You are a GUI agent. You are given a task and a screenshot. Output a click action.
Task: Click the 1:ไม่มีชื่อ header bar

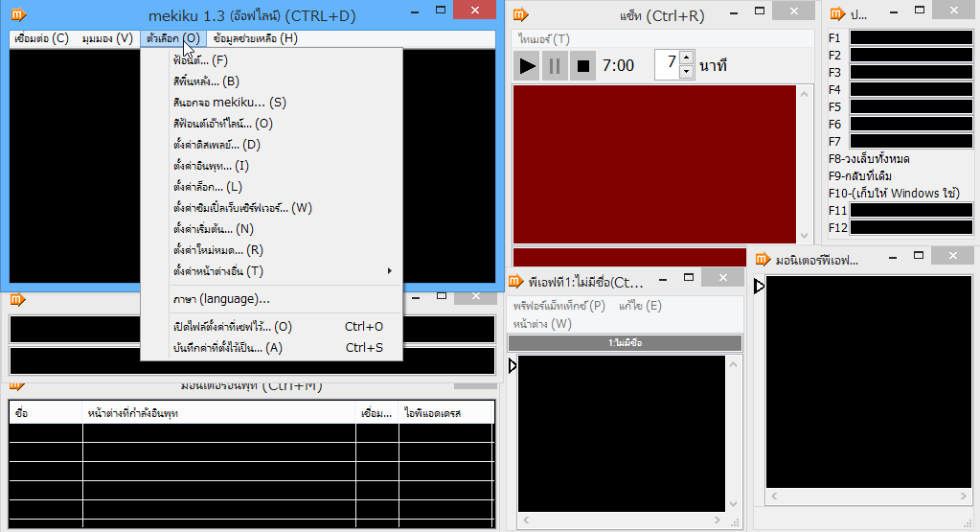tap(625, 343)
